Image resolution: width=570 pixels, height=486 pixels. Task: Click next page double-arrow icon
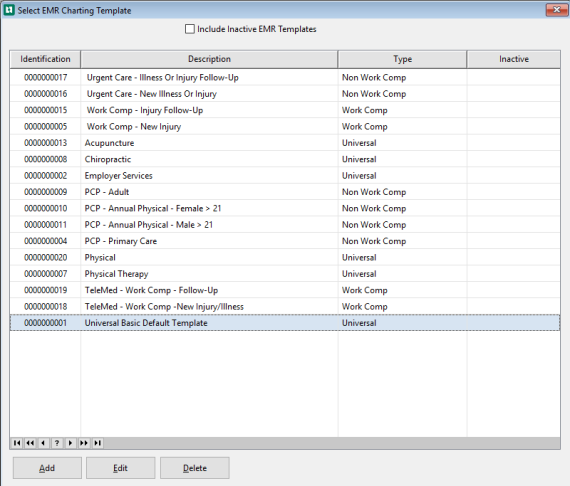point(84,443)
